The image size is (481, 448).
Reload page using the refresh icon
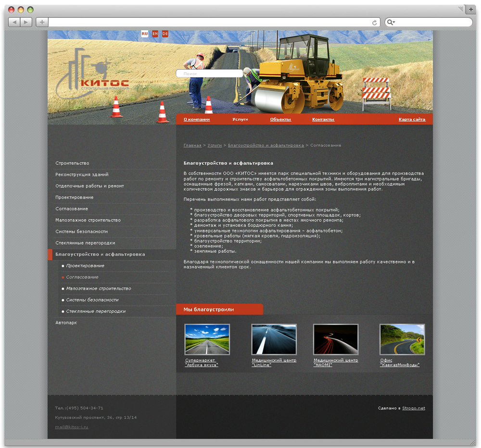point(374,23)
